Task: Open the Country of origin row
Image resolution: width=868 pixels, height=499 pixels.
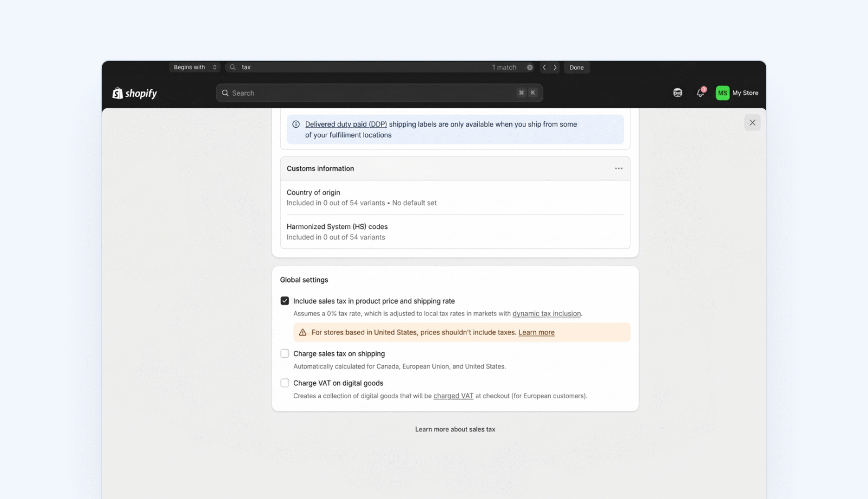Action: (x=455, y=198)
